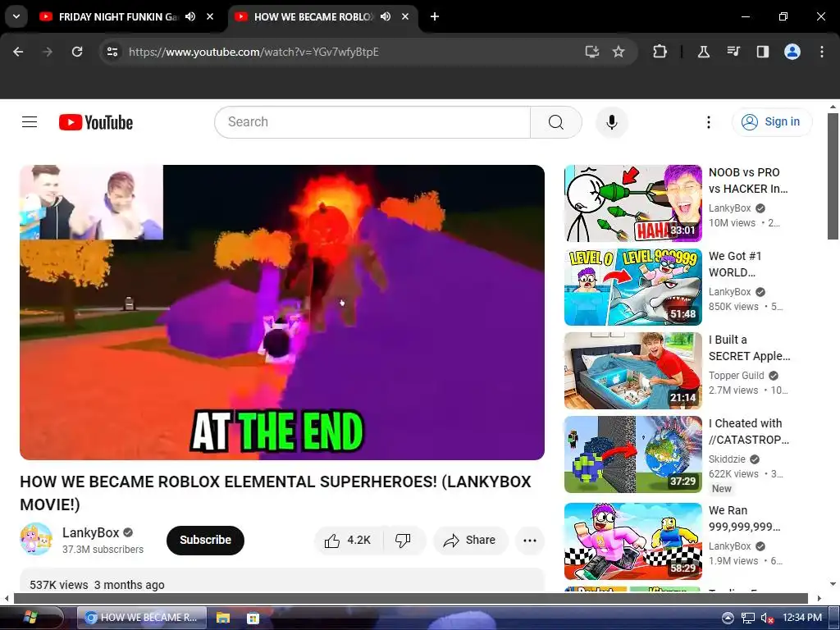Open network status tray icon

click(x=747, y=617)
